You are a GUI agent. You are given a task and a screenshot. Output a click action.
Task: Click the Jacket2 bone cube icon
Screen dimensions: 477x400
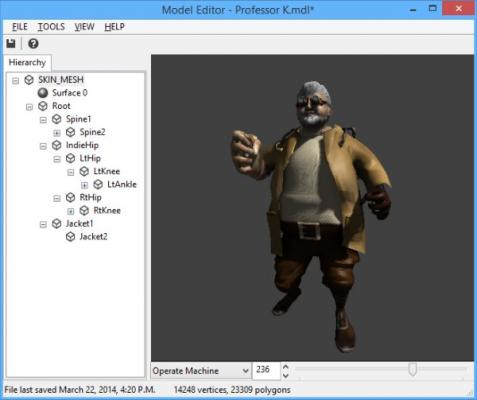coord(70,237)
